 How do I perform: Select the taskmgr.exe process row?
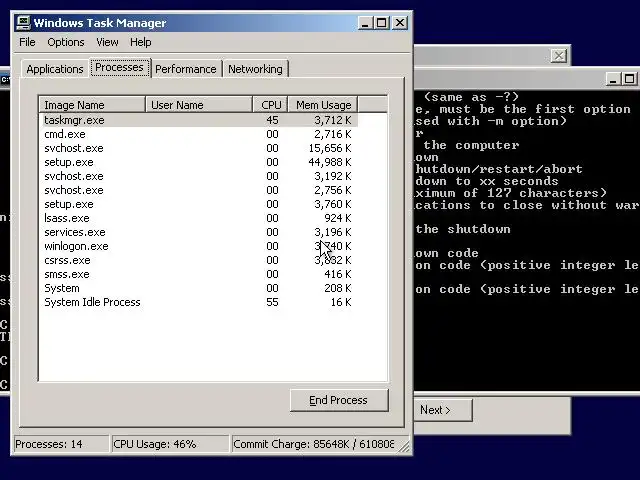pos(199,120)
